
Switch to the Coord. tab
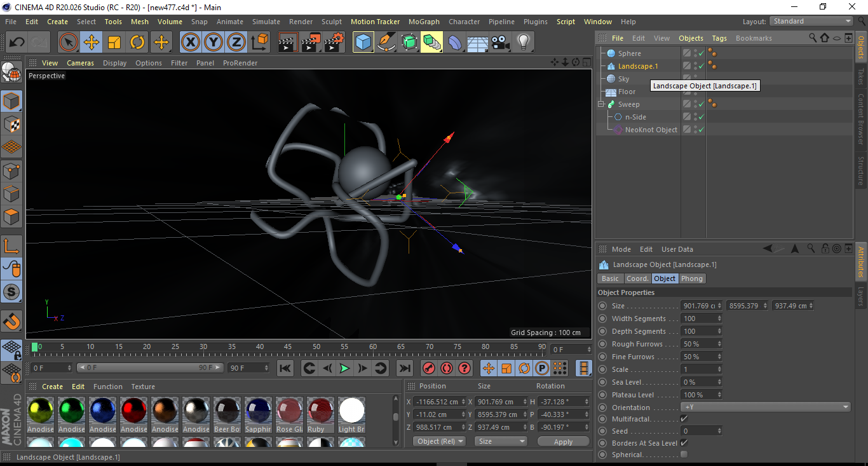(x=637, y=278)
